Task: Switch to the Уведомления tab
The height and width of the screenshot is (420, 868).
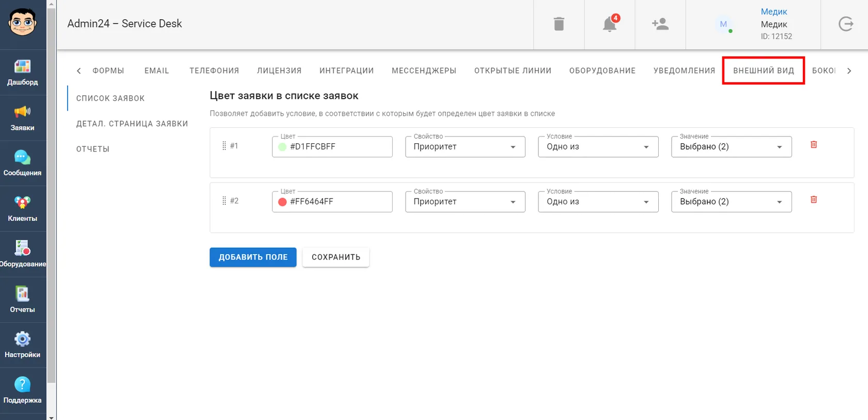Action: coord(684,71)
